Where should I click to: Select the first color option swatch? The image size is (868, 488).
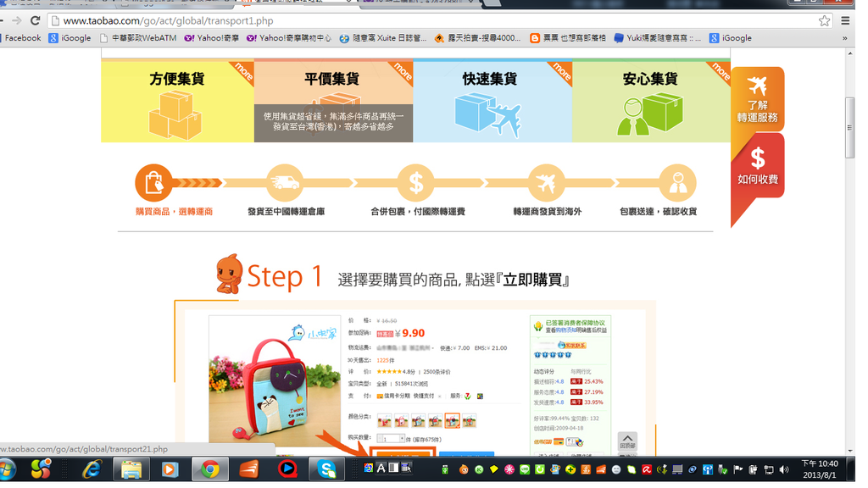point(384,421)
